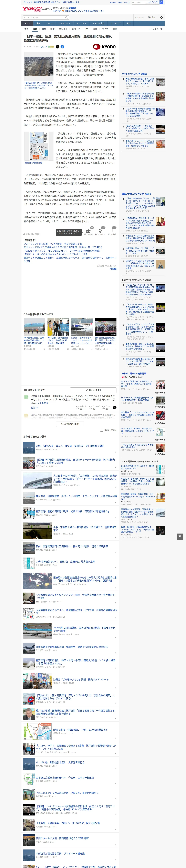This screenshot has width=186, height=868.
Task: Click the Yahoo! JAPAN news logo
Action: [37, 9]
